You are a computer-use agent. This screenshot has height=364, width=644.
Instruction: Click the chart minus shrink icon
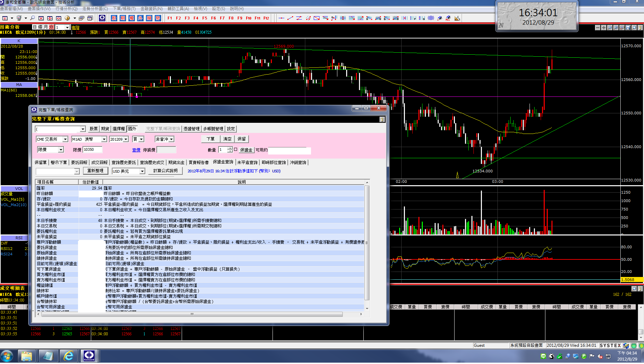point(598,28)
